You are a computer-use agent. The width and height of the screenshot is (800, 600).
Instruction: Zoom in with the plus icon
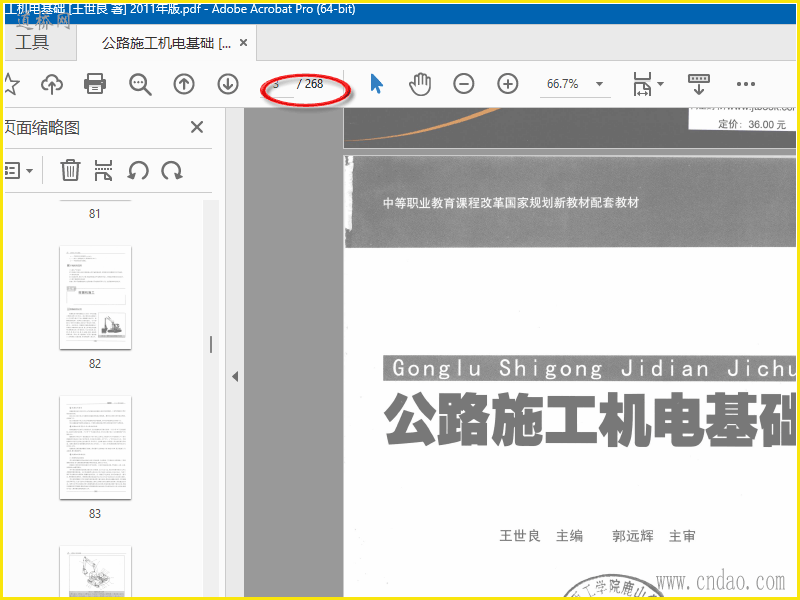[x=508, y=84]
